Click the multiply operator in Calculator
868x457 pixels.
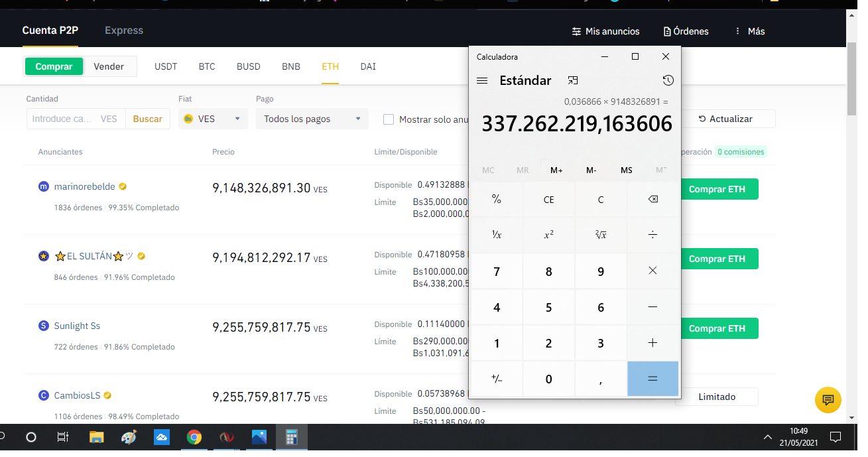point(652,271)
